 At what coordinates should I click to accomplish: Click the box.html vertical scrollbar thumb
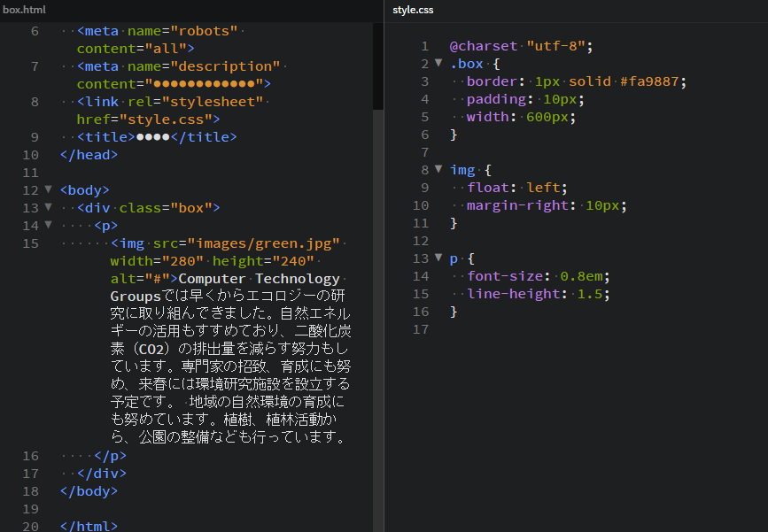pyautogui.click(x=377, y=66)
